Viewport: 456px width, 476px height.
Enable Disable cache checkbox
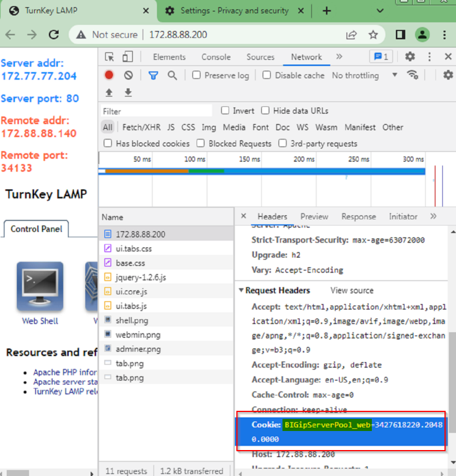click(x=267, y=75)
